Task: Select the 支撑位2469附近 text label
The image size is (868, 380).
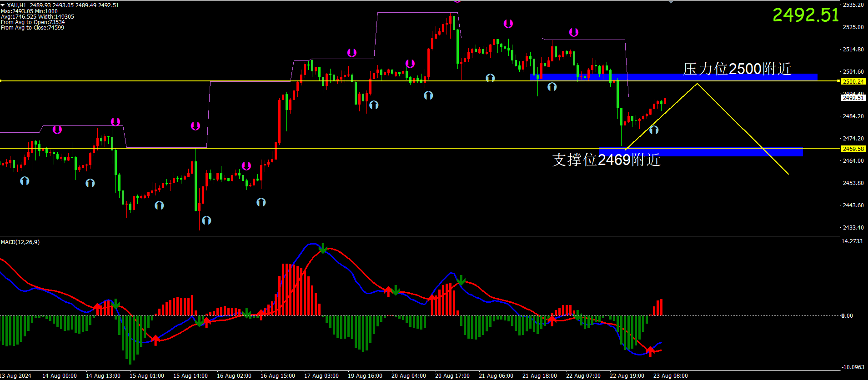Action: (x=606, y=160)
